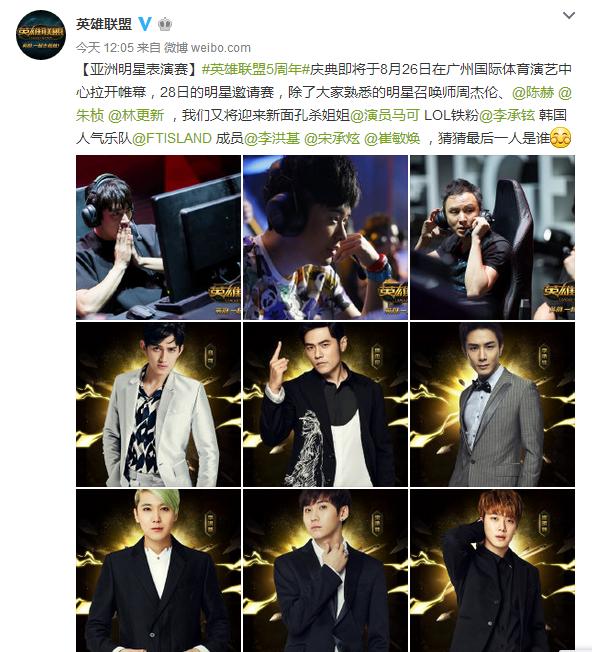Visit the @林更新 mention
The width and height of the screenshot is (592, 652).
[x=136, y=115]
